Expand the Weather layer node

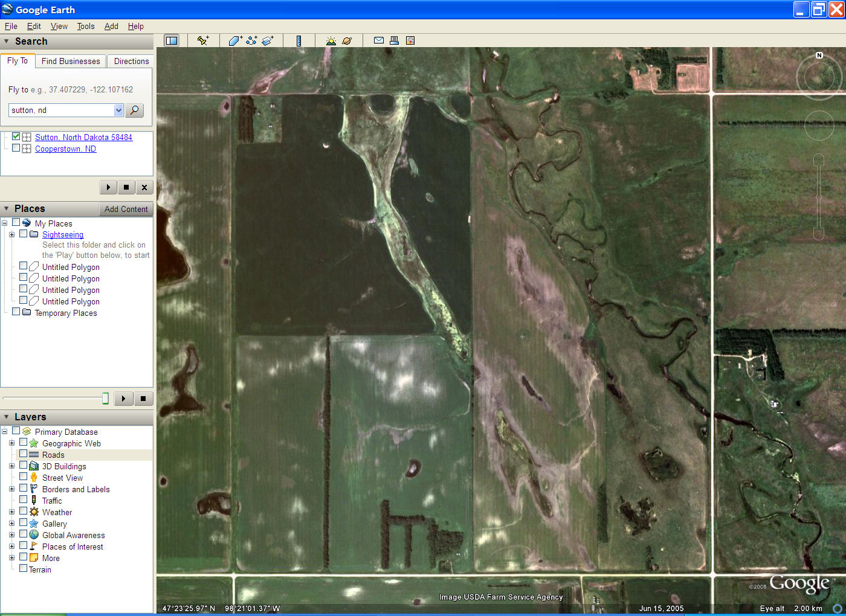(11, 512)
